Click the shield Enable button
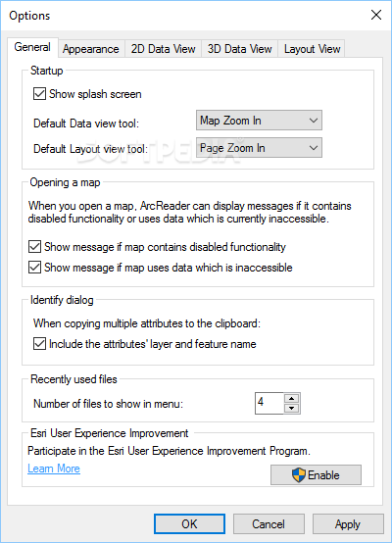 point(316,474)
